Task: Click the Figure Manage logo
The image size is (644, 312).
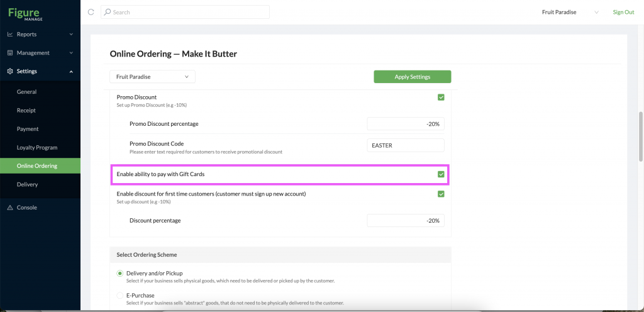Action: (x=25, y=14)
